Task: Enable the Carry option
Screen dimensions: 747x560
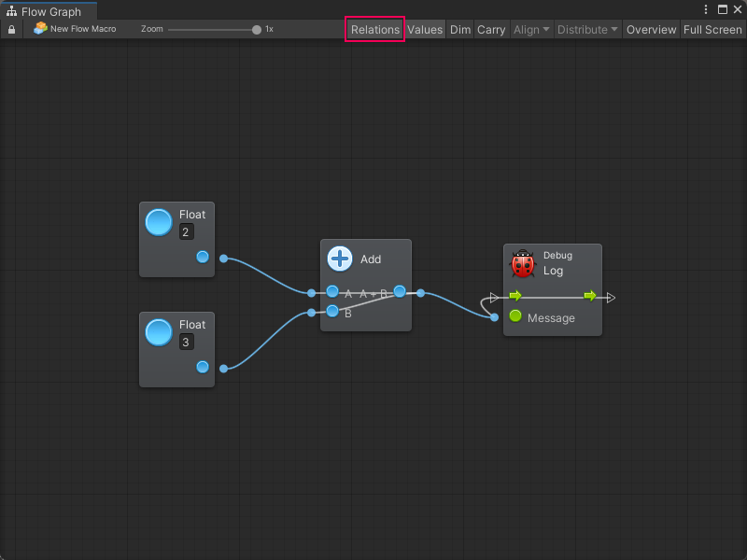Action: [491, 30]
